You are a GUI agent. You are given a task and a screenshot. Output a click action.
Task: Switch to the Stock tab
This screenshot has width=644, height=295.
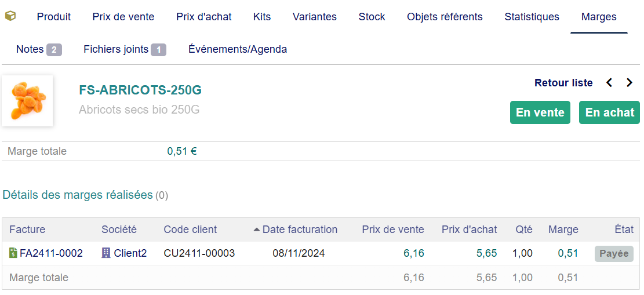[372, 17]
